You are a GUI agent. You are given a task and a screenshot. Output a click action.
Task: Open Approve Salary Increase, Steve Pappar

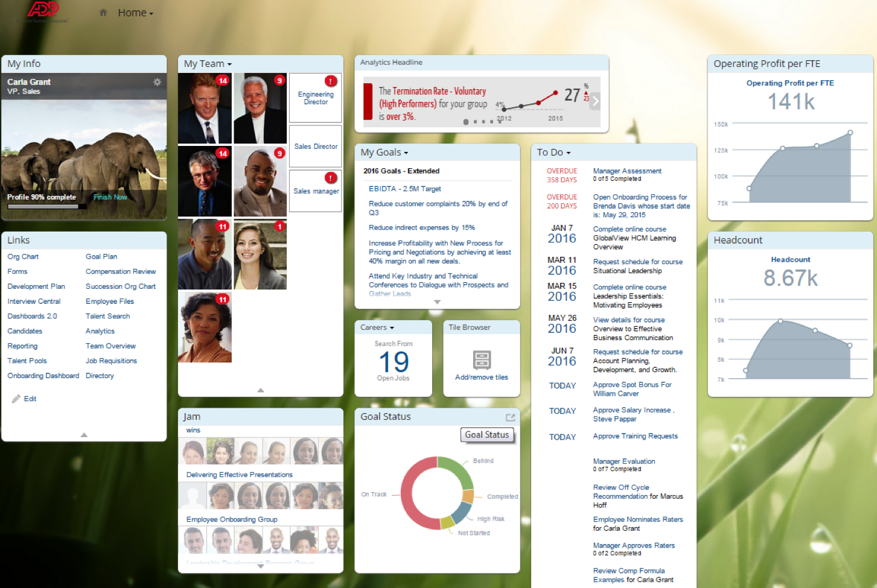(x=634, y=414)
